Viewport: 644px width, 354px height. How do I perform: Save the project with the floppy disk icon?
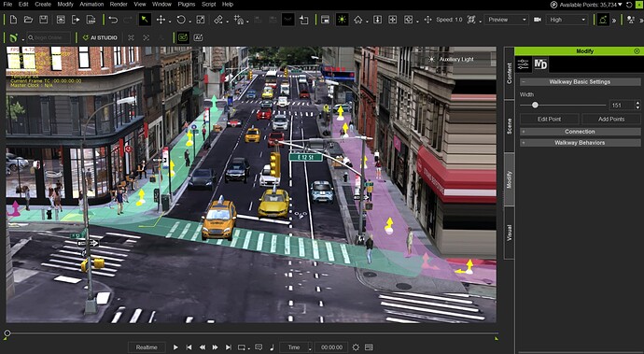coord(43,20)
